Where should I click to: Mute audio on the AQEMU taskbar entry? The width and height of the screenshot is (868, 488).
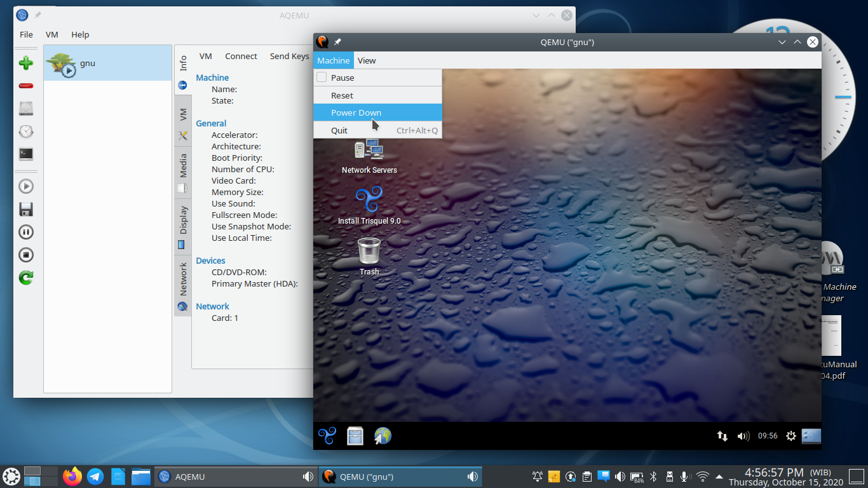coord(308,477)
